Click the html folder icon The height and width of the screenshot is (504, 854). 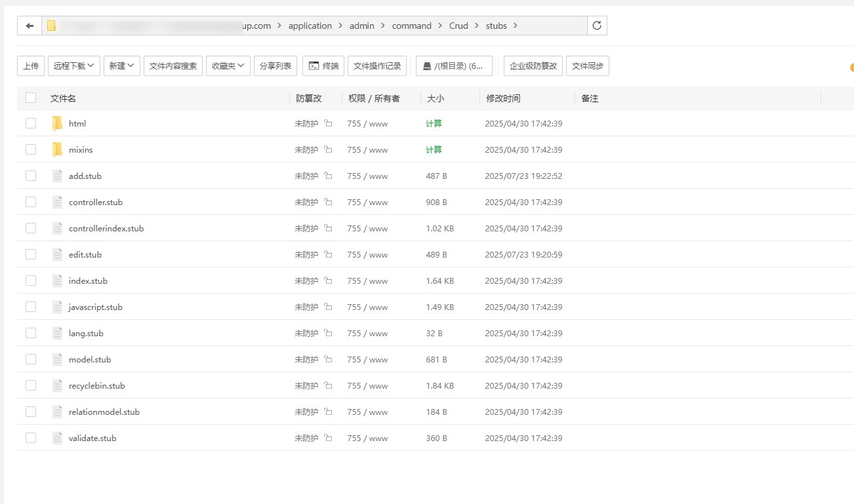click(x=58, y=123)
